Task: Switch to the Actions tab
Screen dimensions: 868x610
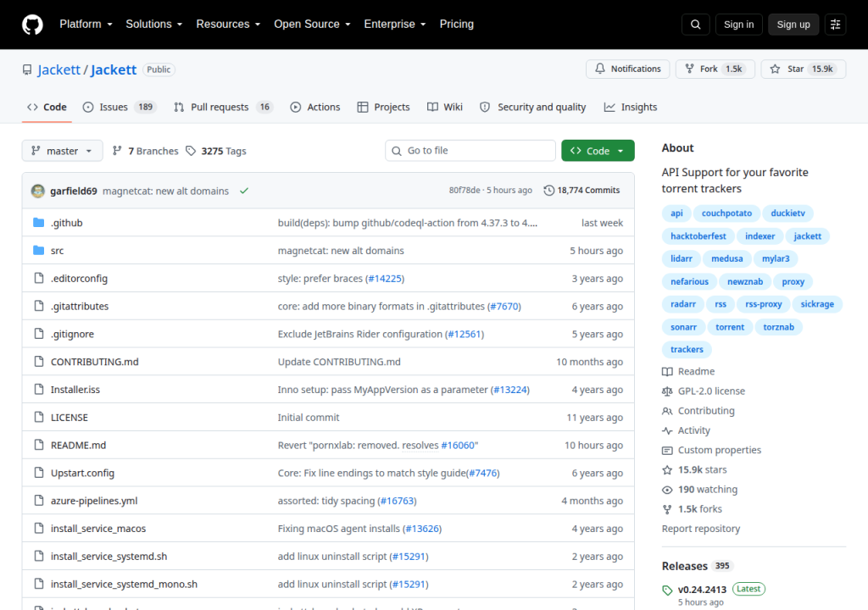Action: click(x=315, y=108)
